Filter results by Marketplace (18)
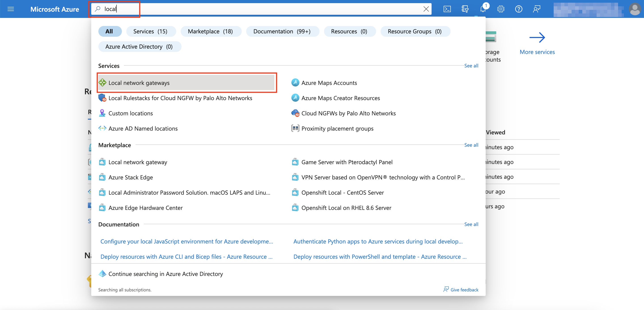This screenshot has width=644, height=310. coord(210,31)
